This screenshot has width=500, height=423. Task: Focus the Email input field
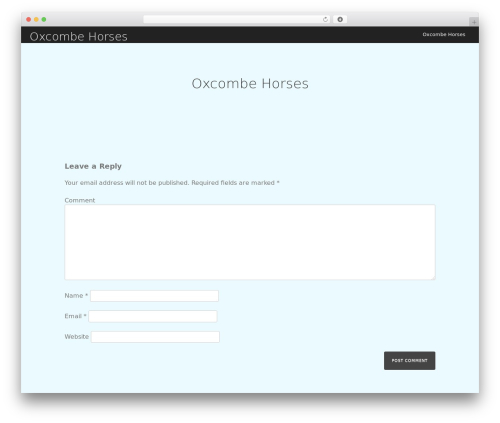[153, 316]
